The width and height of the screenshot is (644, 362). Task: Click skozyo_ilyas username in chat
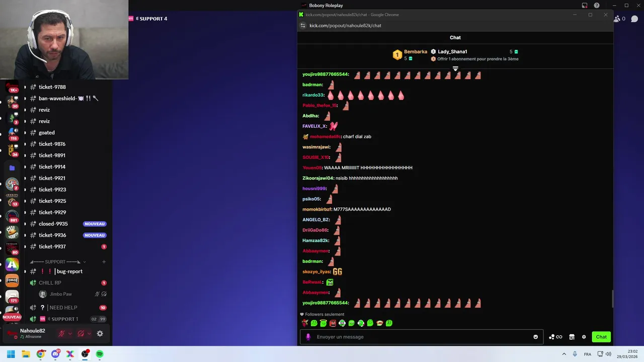(316, 271)
